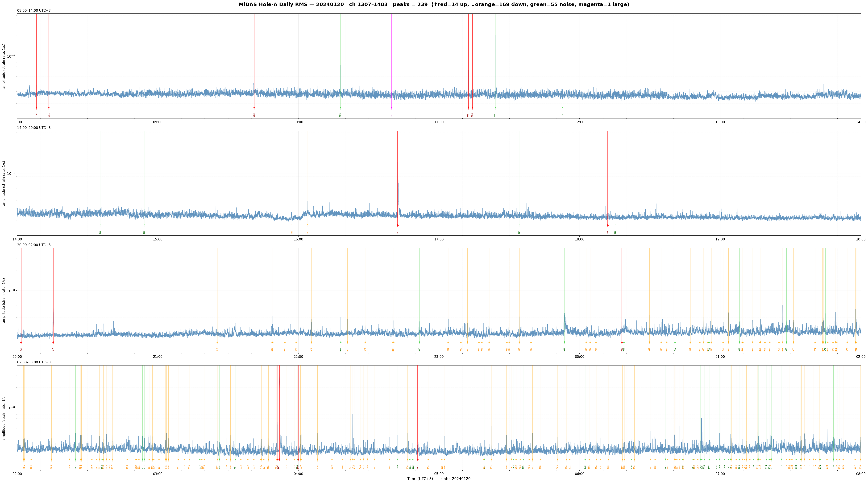Viewport: 868px width, 483px height.
Task: Click the 09:00 tick label
Action: pyautogui.click(x=158, y=122)
